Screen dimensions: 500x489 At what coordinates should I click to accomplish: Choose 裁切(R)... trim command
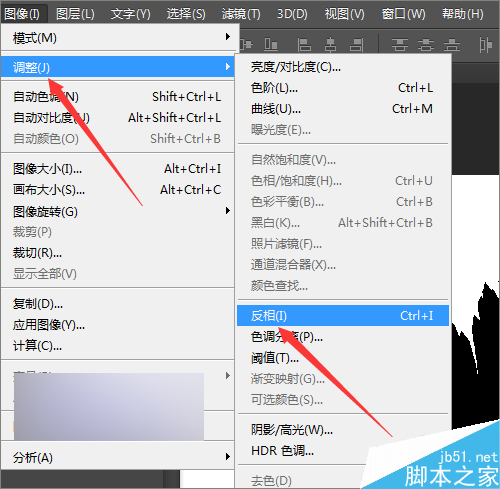tap(118, 253)
